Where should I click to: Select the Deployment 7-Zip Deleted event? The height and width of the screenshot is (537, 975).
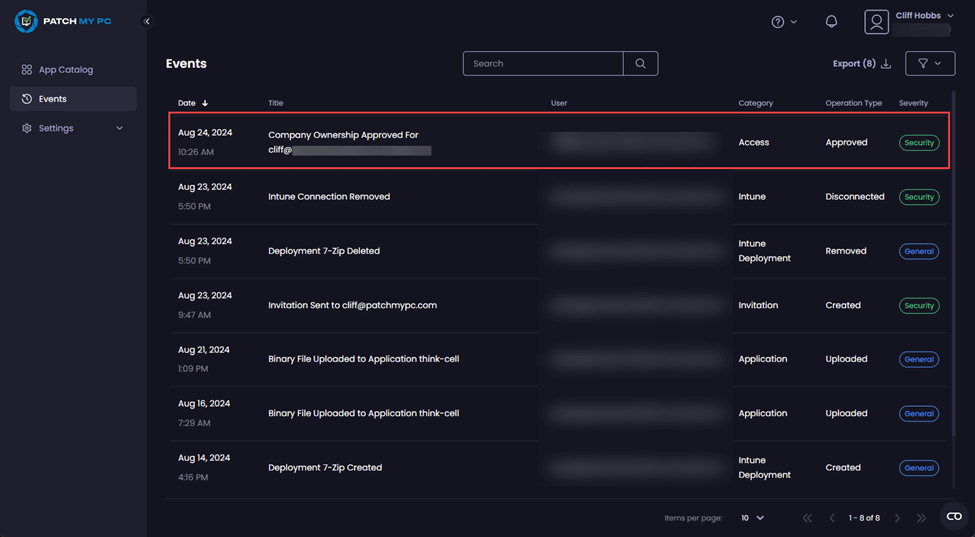point(324,251)
